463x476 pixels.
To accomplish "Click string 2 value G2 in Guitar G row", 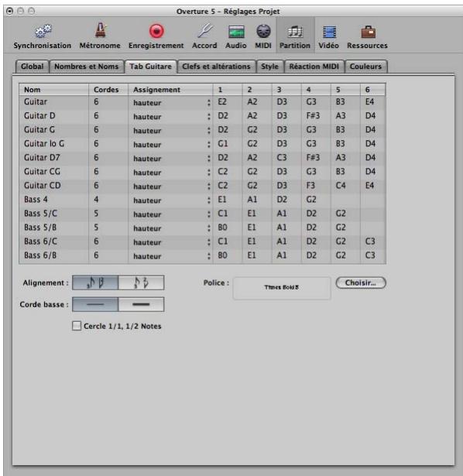I will point(252,129).
